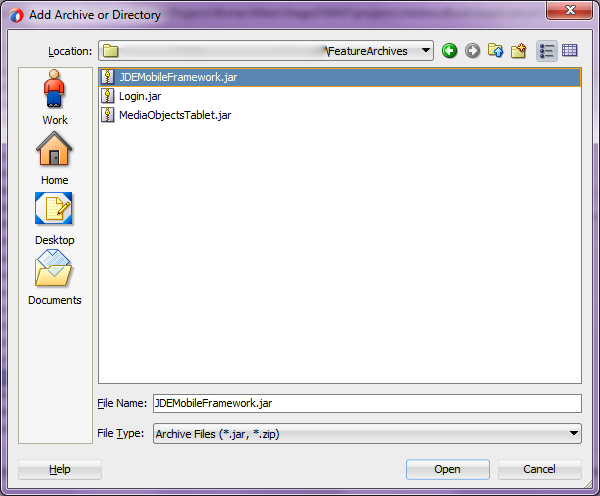Close the Add Archive or Directory dialog

[x=569, y=10]
